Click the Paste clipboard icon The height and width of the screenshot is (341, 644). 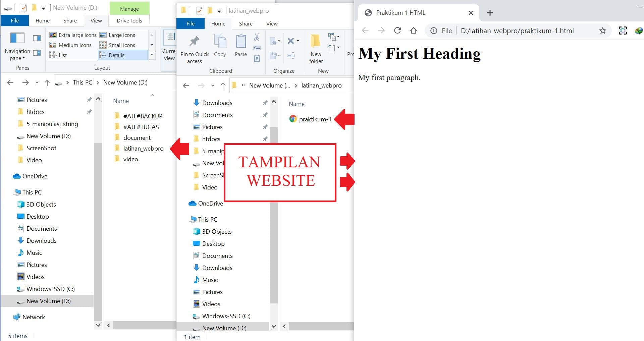(x=241, y=42)
